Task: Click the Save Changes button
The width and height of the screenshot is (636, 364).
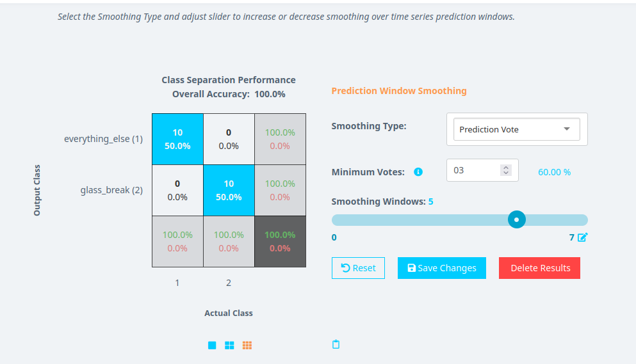Action: [442, 268]
